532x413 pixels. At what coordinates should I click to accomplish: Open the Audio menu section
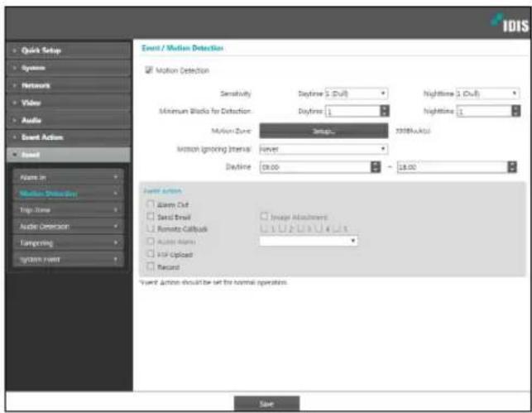point(68,120)
